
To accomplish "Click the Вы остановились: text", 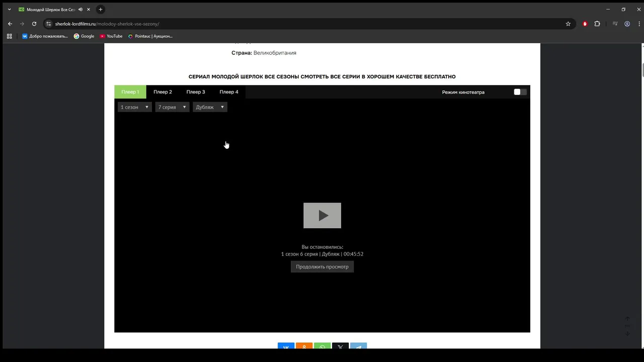I will [322, 247].
